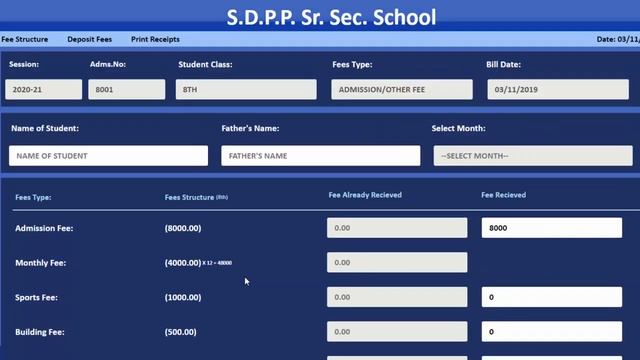Click the Fee Recieved column header
Viewport: 640px width, 360px height.
[x=504, y=195]
